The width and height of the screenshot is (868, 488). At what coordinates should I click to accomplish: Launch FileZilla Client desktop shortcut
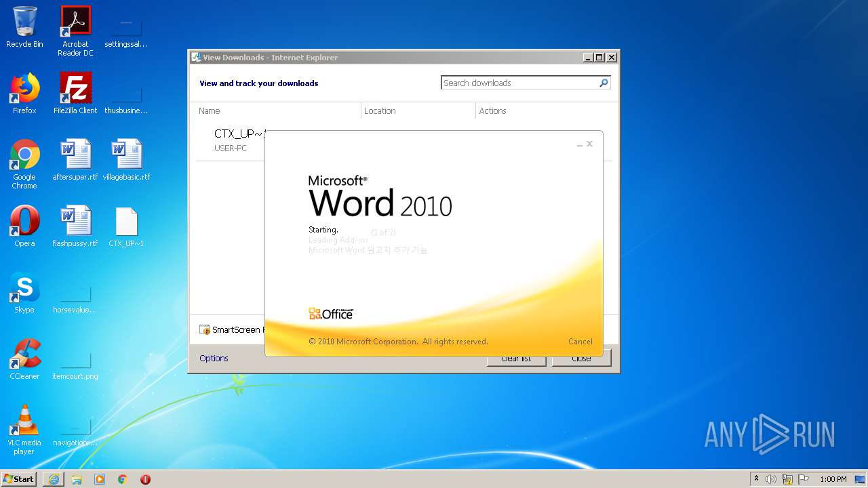(75, 94)
